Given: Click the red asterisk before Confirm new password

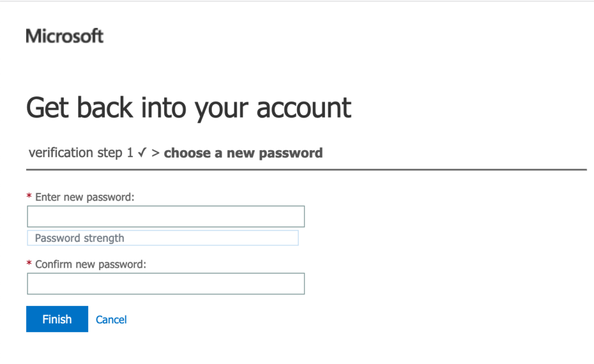Looking at the screenshot, I should coord(29,264).
